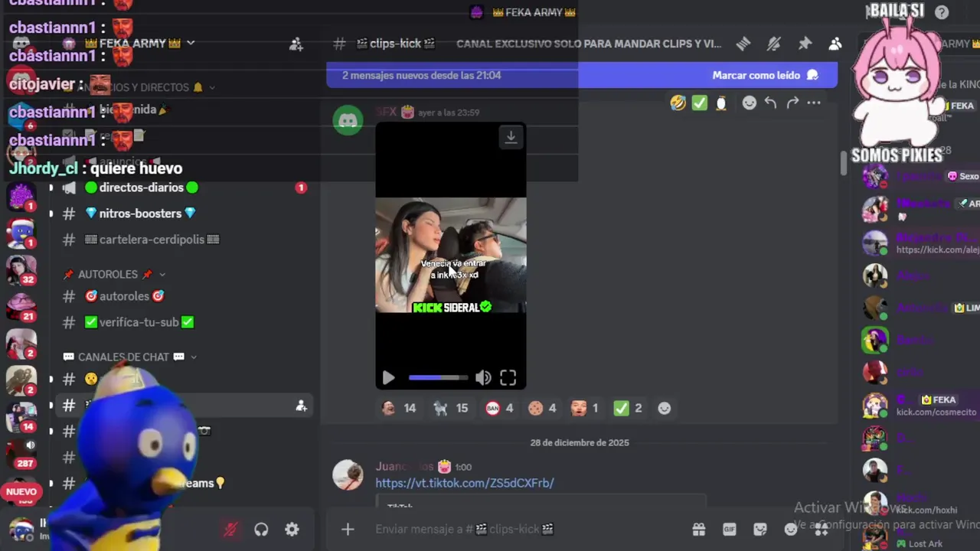The height and width of the screenshot is (551, 980).
Task: Open FEKA ARMY server dropdown
Action: 140,44
